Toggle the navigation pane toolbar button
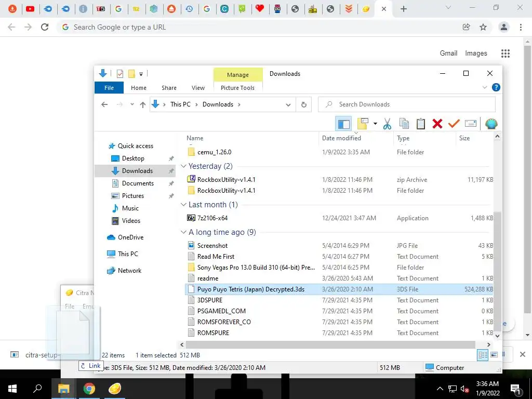Viewport: 532px width, 399px height. pos(343,124)
